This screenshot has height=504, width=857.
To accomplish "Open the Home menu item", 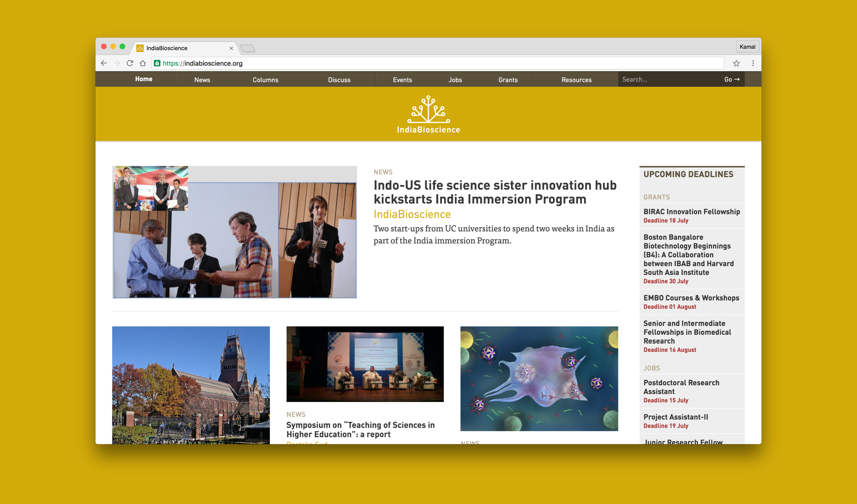I will (144, 79).
